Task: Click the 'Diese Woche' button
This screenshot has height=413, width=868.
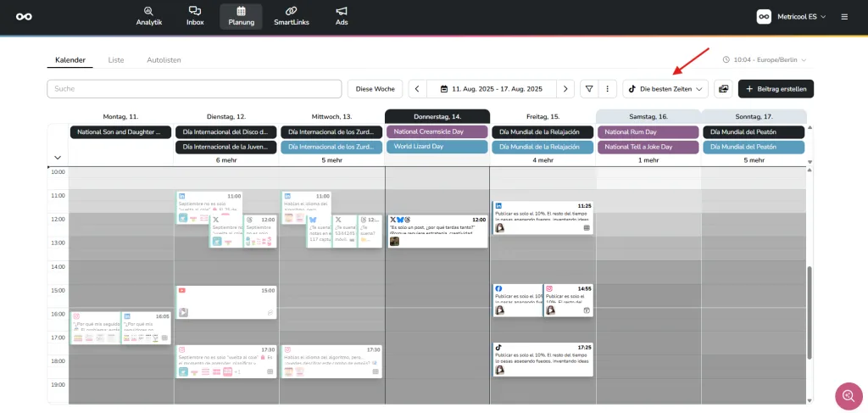Action: click(375, 89)
